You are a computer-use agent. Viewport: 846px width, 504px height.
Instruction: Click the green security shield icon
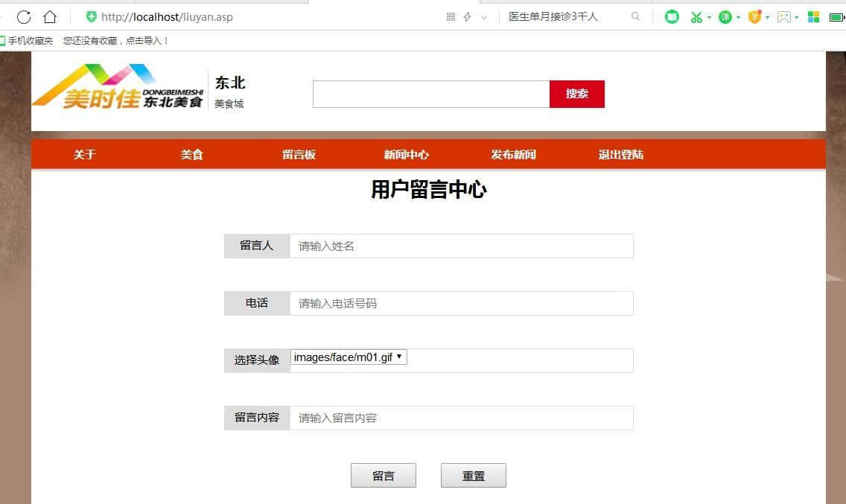(x=91, y=16)
